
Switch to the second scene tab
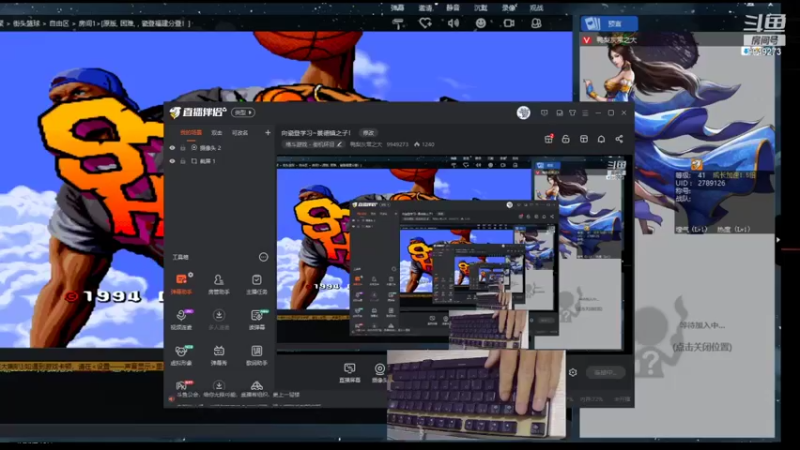217,133
